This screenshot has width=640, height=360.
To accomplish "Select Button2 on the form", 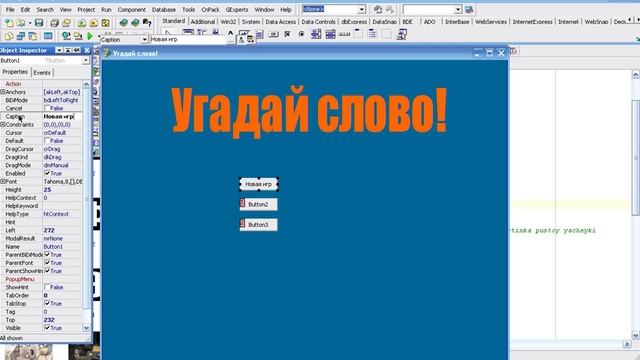I will pyautogui.click(x=259, y=204).
